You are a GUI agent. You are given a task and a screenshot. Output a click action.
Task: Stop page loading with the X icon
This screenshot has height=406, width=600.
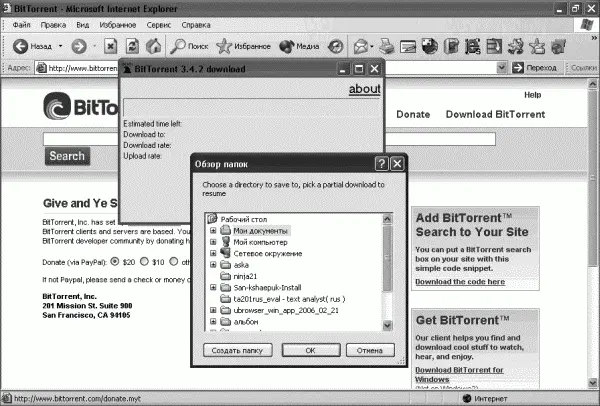(110, 47)
